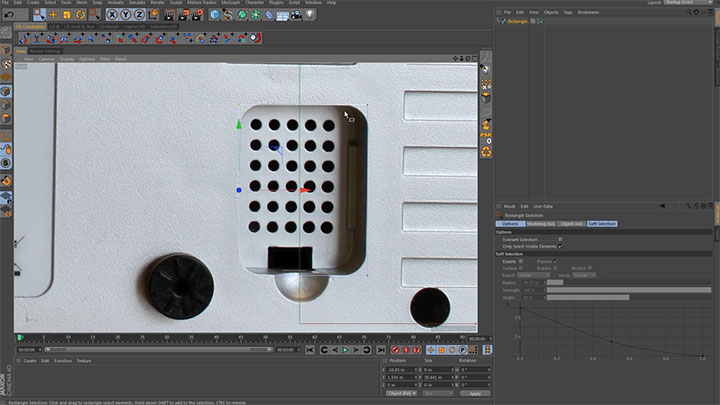Click the Position X input field
720x405 pixels.
point(402,370)
